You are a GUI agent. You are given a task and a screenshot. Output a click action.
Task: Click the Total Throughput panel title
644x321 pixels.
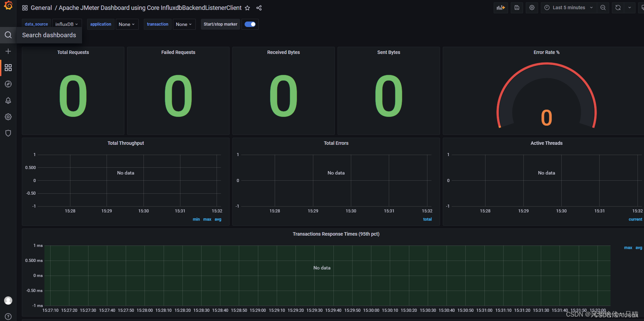point(125,143)
